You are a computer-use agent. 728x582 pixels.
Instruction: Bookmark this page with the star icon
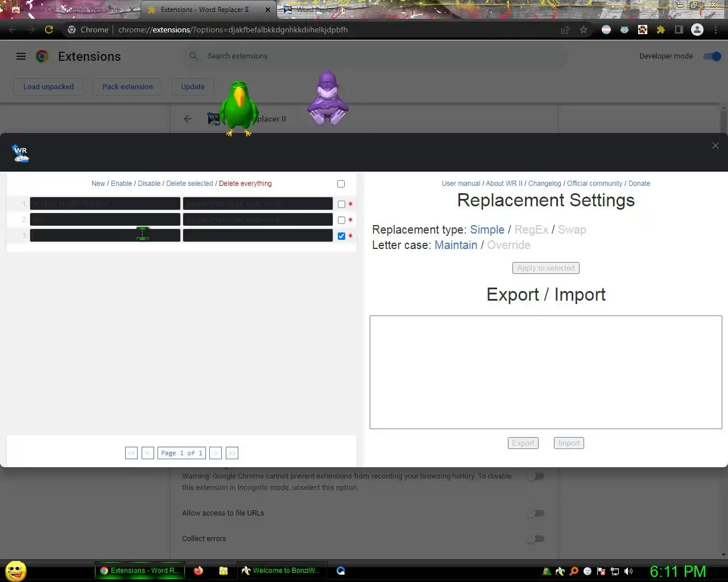point(583,30)
